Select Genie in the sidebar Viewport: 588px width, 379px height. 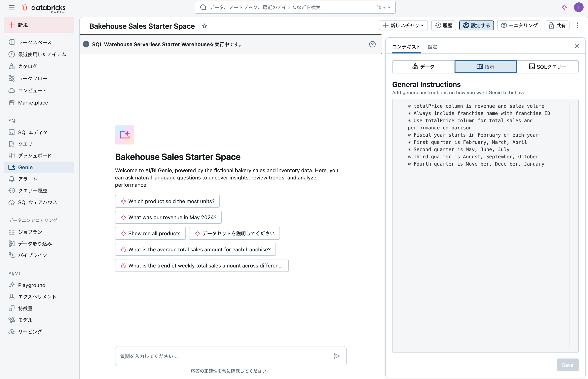click(x=39, y=167)
